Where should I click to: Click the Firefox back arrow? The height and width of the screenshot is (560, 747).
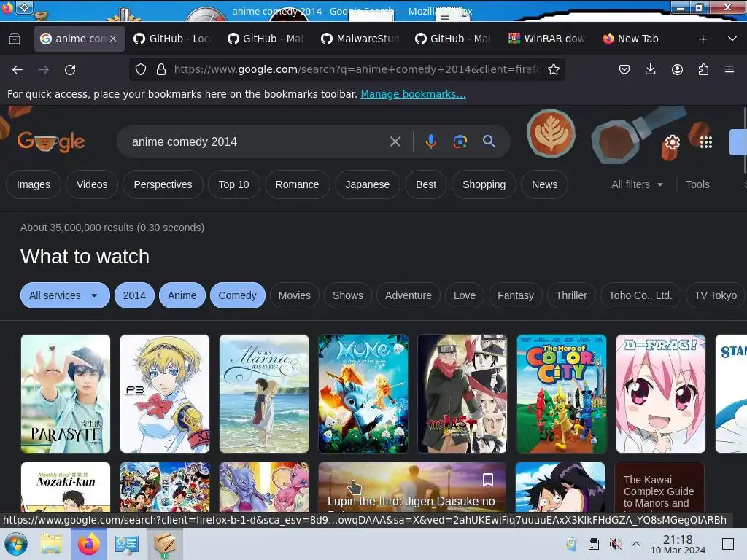pos(18,70)
